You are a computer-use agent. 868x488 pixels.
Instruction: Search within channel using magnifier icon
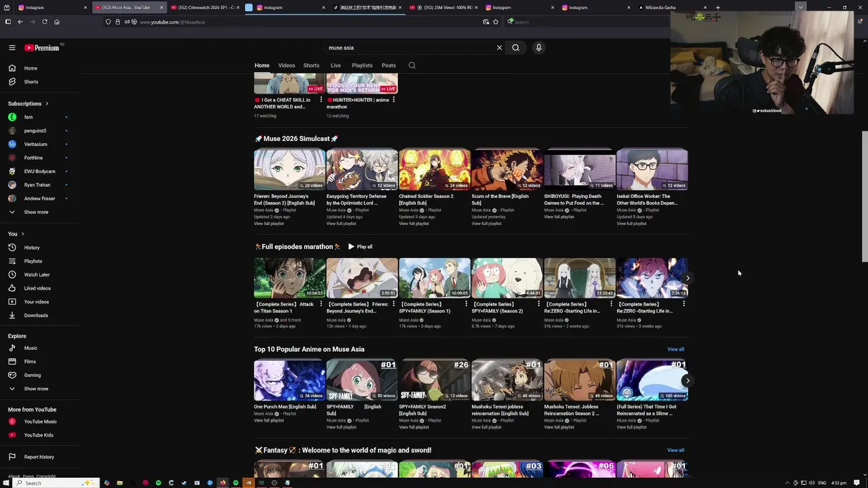(x=412, y=65)
